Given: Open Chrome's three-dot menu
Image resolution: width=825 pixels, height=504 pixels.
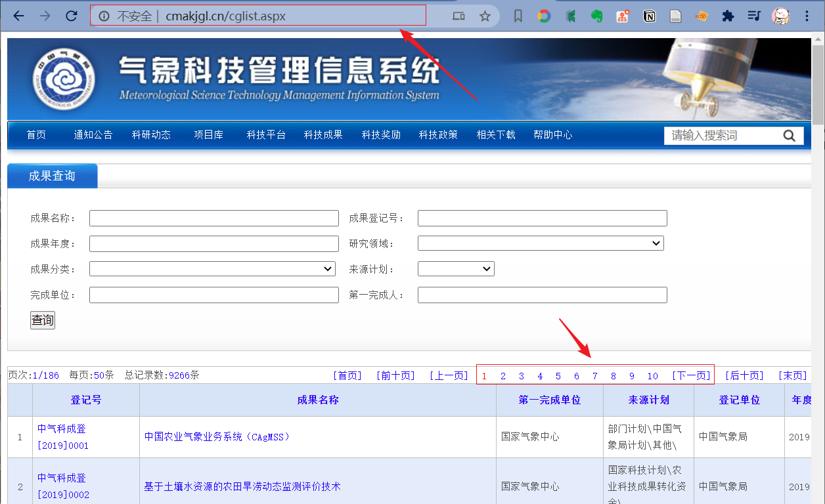Looking at the screenshot, I should pos(807,16).
